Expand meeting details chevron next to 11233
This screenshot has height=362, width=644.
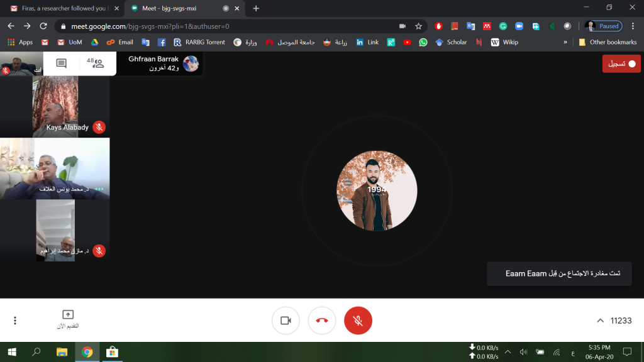[600, 321]
